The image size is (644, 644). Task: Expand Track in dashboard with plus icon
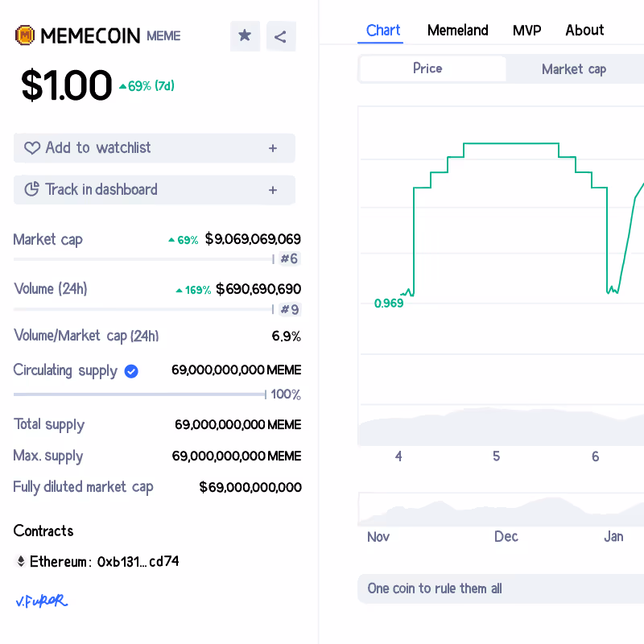pos(273,190)
